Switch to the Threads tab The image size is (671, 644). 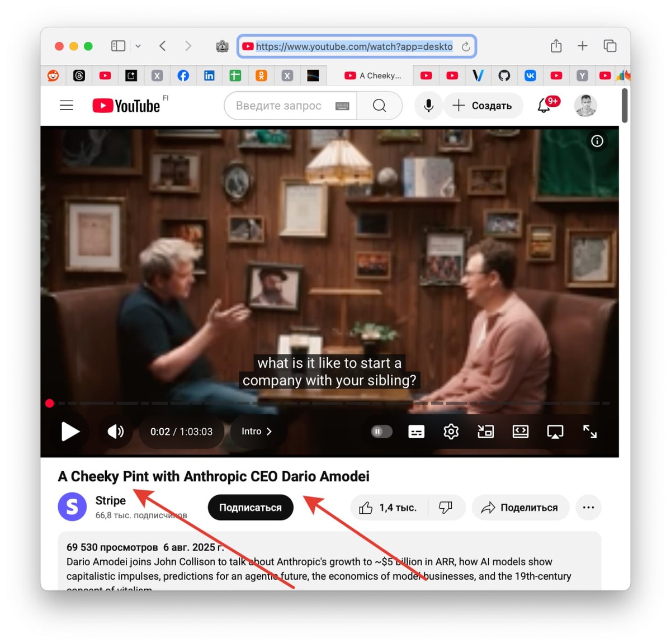pos(79,75)
